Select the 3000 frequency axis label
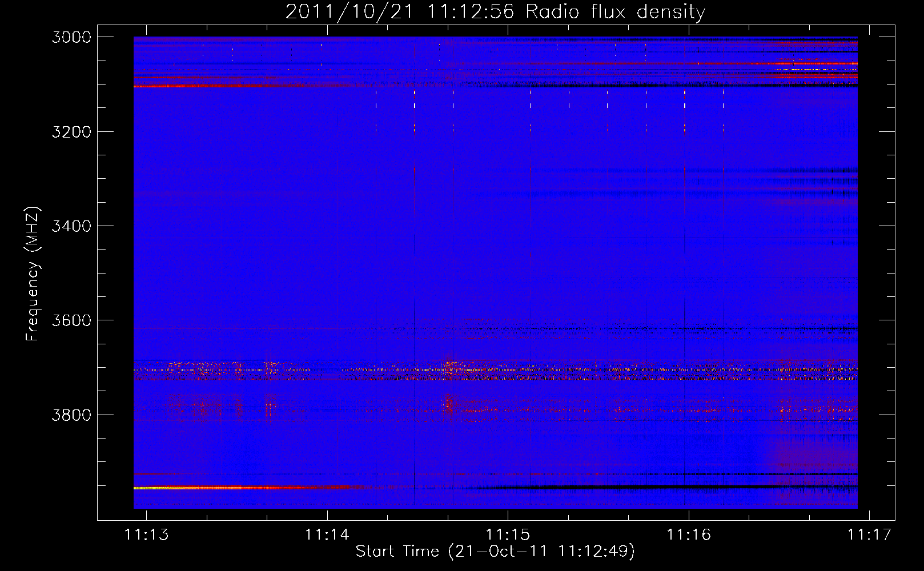The image size is (924, 571). (71, 37)
